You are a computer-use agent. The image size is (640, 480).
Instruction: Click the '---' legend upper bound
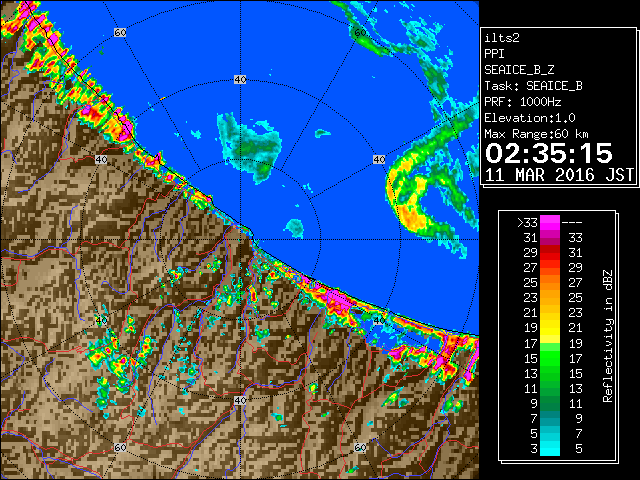point(572,223)
